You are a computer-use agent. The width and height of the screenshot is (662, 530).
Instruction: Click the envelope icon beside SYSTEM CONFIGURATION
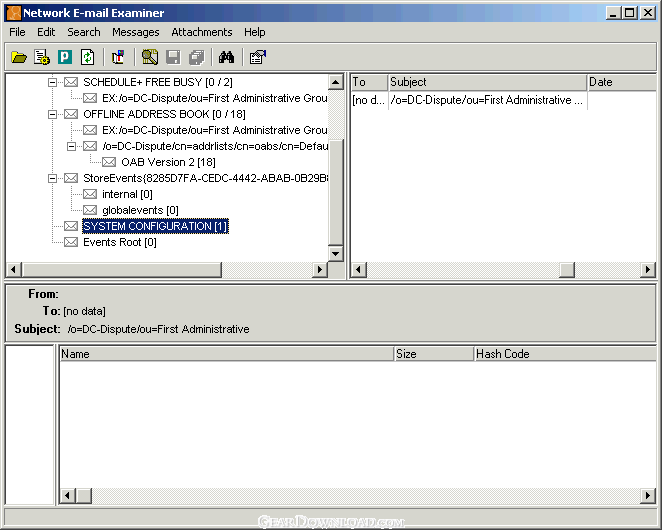pyautogui.click(x=71, y=226)
